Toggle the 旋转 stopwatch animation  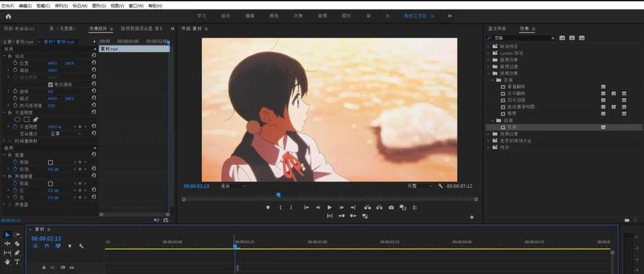point(15,91)
